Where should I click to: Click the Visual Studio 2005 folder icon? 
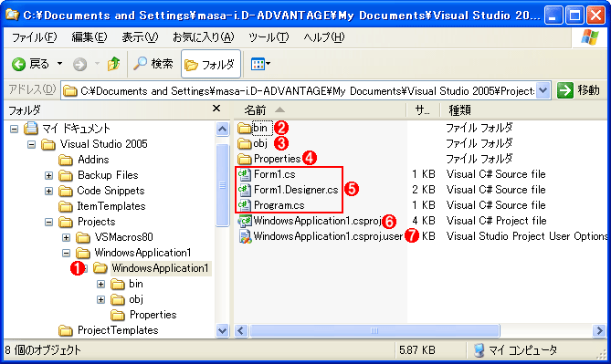(x=48, y=144)
